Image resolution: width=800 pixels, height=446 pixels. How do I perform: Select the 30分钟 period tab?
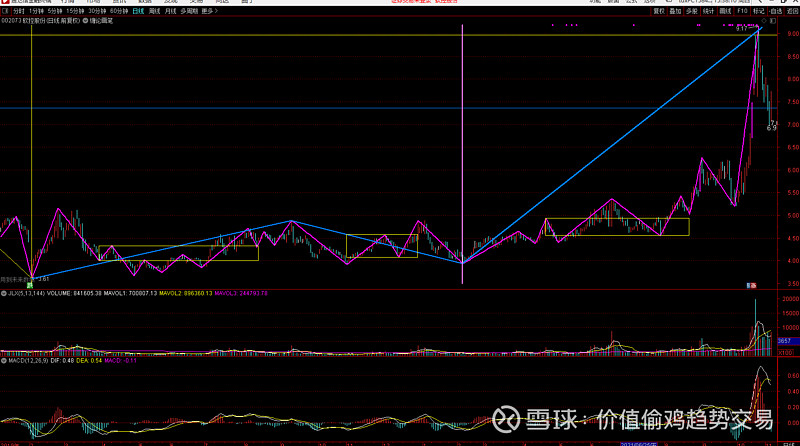[x=97, y=11]
